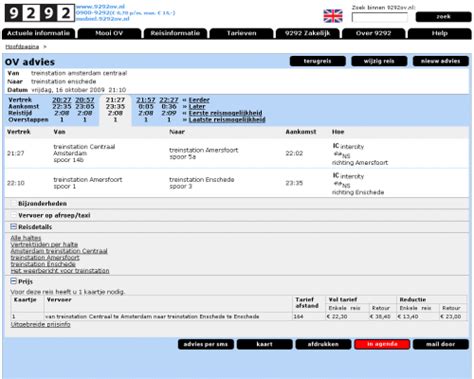Click the 22:02 arrival time cell
Viewport: 474px width, 379px height.
(294, 153)
